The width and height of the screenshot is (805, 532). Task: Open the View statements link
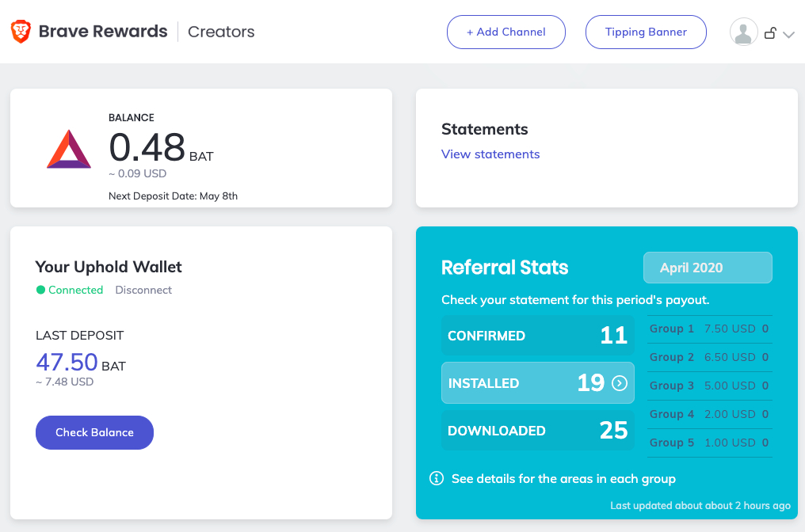[490, 154]
